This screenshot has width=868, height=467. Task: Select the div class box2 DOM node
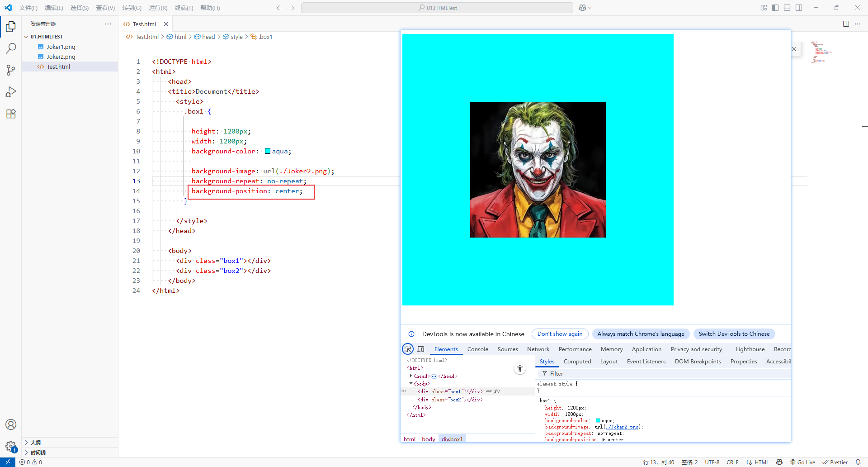pos(450,400)
